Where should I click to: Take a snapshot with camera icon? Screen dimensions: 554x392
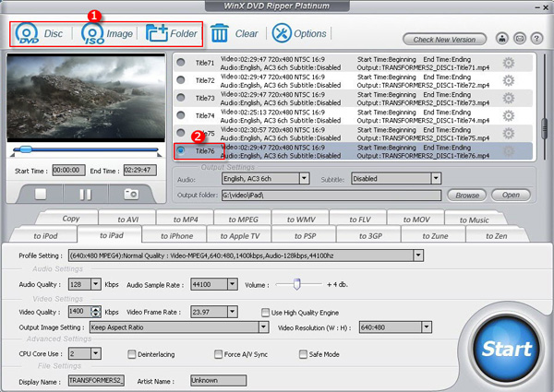pyautogui.click(x=131, y=194)
